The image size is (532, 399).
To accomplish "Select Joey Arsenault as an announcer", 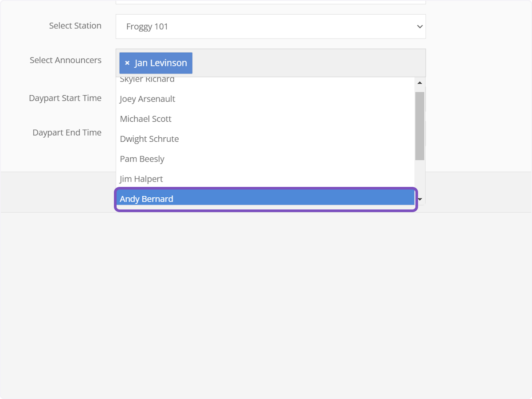I will click(147, 98).
